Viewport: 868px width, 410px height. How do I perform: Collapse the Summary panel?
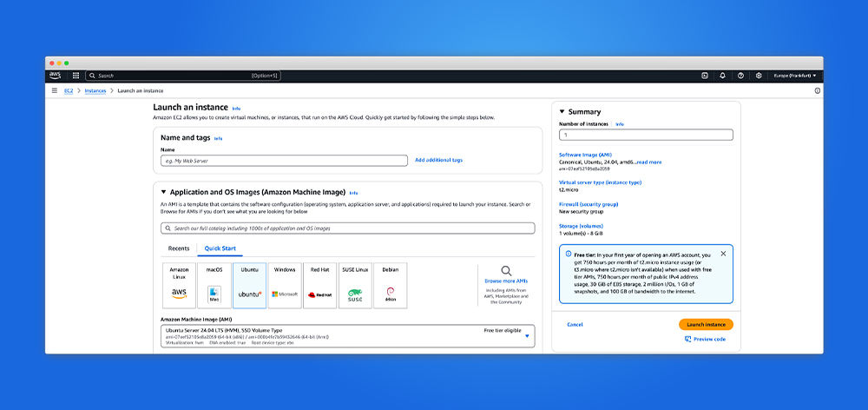562,111
